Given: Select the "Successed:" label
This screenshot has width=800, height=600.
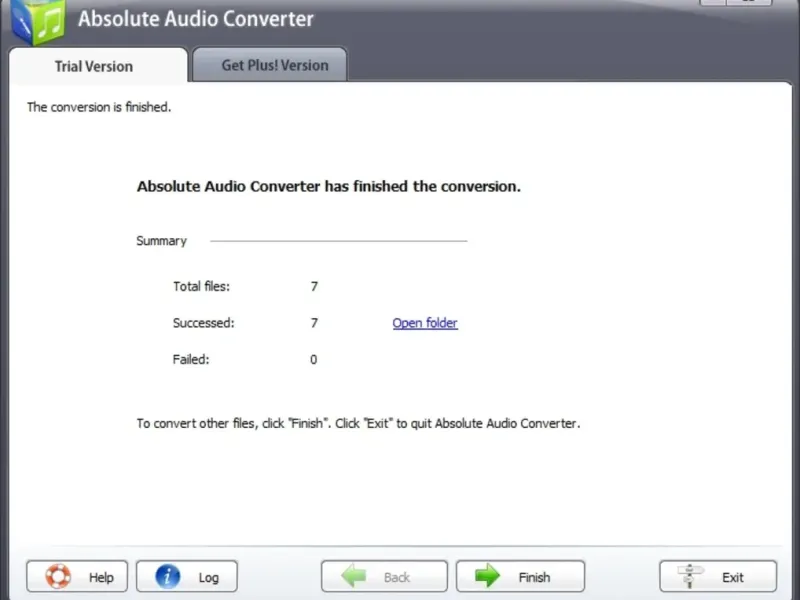Looking at the screenshot, I should click(204, 323).
